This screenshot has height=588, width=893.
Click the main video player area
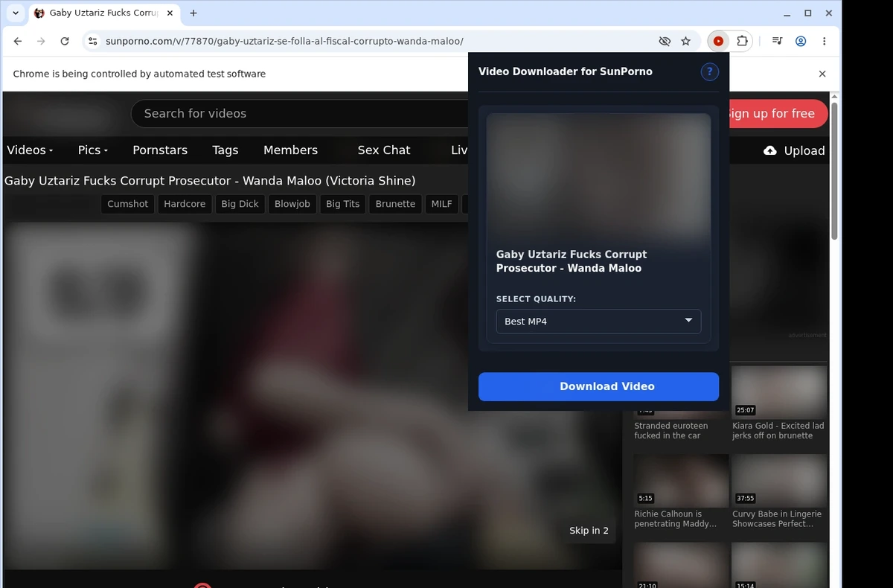coord(311,394)
